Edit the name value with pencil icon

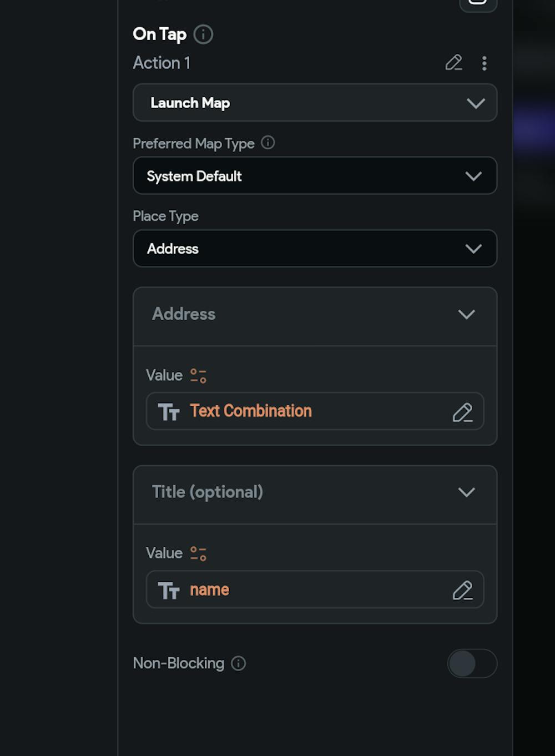462,590
